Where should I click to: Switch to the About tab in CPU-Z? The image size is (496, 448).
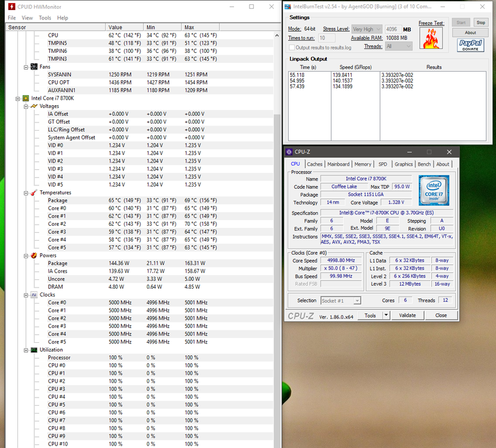pos(442,164)
